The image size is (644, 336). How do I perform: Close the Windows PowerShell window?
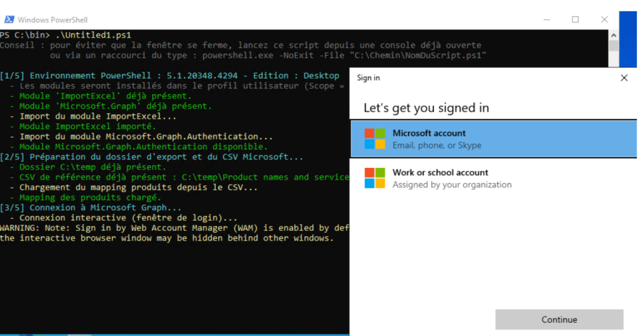point(604,20)
